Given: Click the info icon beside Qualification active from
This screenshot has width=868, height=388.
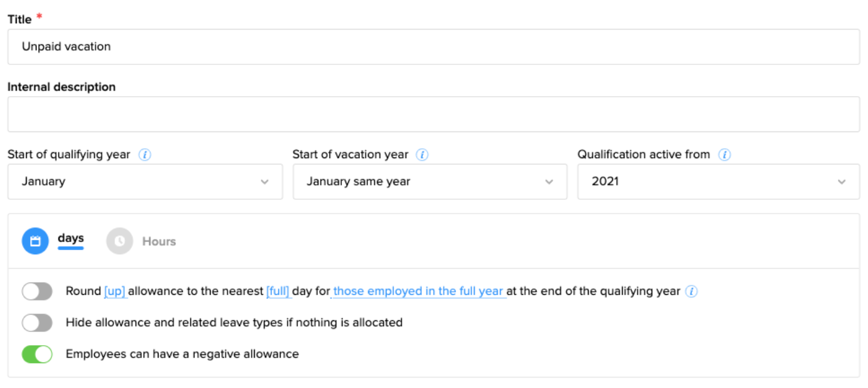Looking at the screenshot, I should coord(724,155).
